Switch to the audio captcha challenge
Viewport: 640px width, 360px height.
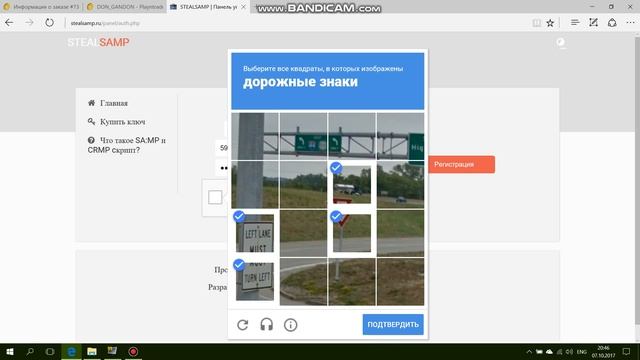coord(267,325)
